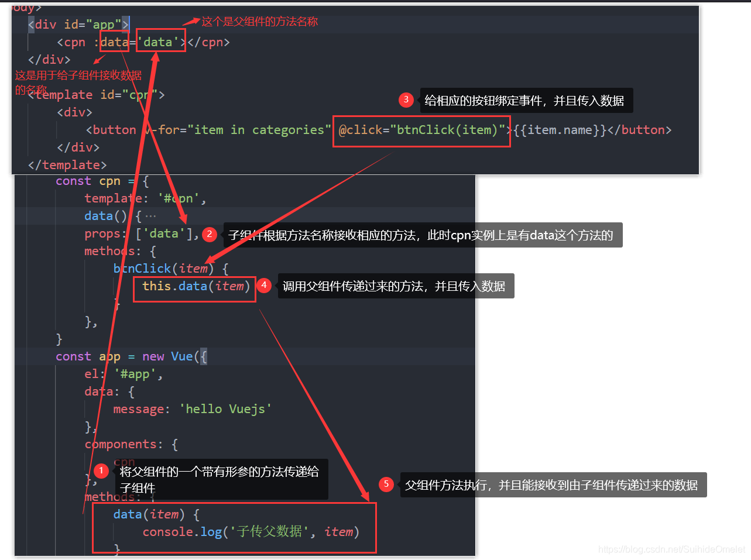Expand the folded data() block ellipsis
The width and height of the screenshot is (751, 560).
click(x=150, y=216)
